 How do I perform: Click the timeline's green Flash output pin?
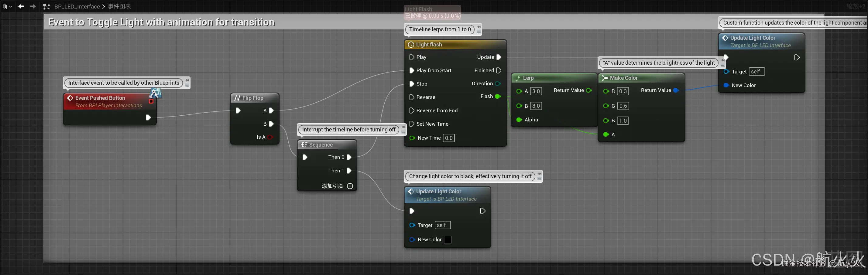coord(498,96)
